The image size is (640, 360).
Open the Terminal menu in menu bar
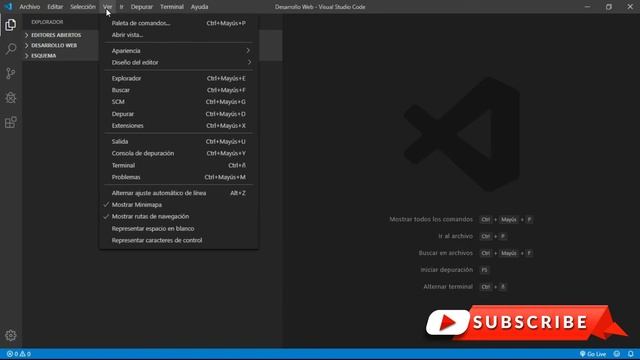click(x=172, y=7)
